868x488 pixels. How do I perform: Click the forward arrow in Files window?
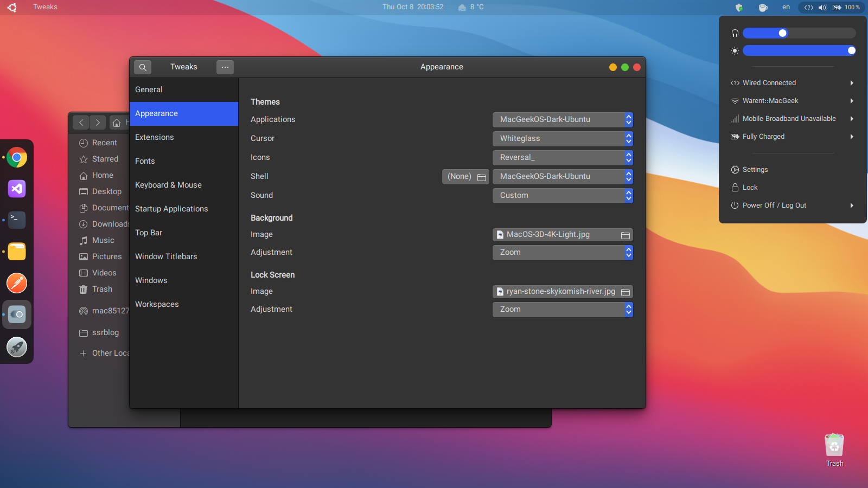[x=98, y=123]
